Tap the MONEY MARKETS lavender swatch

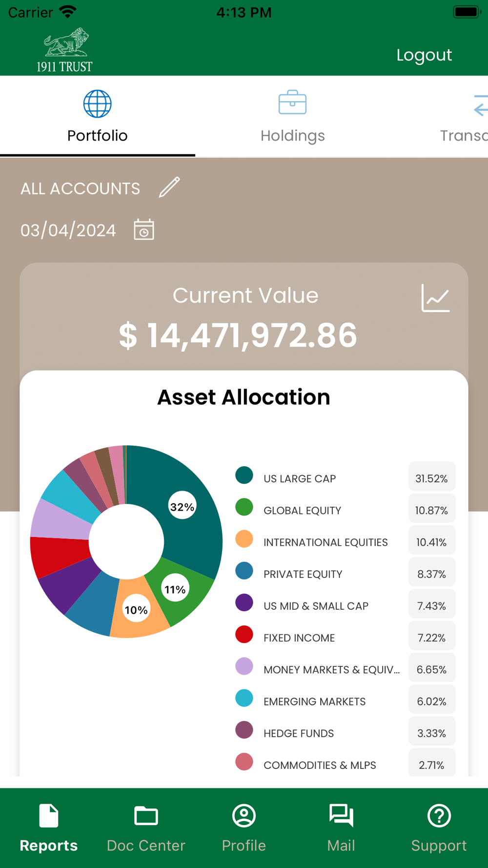pyautogui.click(x=244, y=666)
